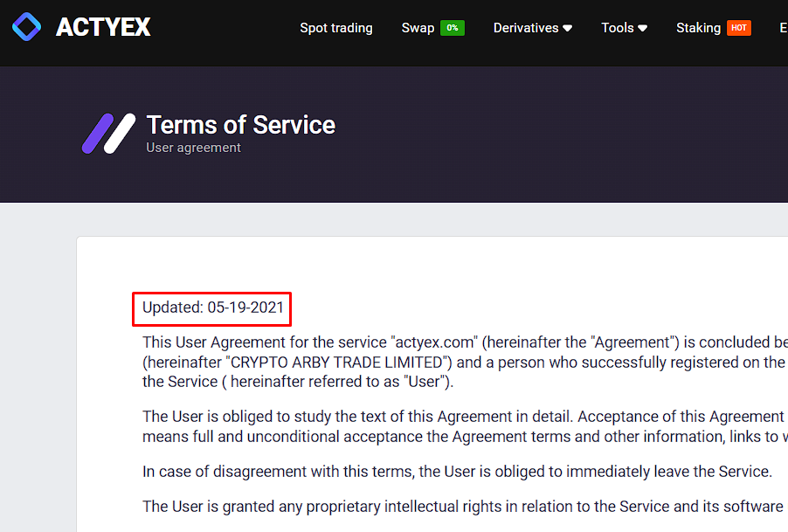Click the paragraph starting "The User is granted"
Viewport: 788px width, 532px height.
click(465, 507)
